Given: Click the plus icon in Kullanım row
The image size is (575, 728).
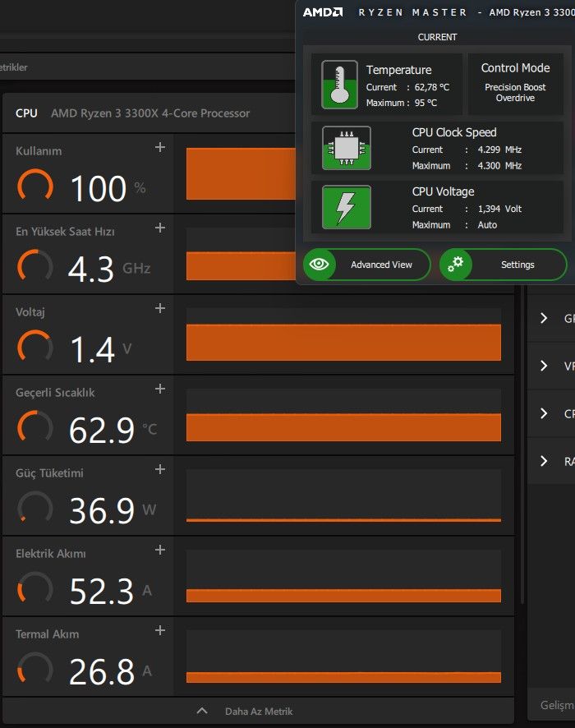Looking at the screenshot, I should 160,147.
